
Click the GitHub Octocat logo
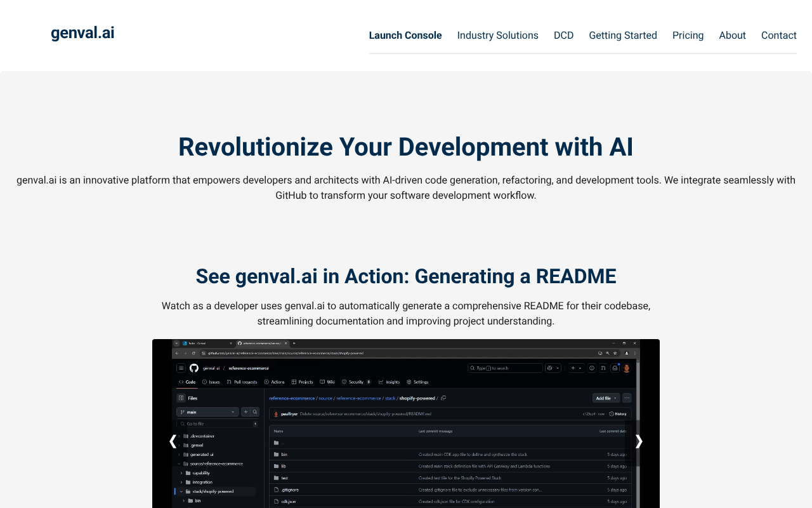point(194,368)
